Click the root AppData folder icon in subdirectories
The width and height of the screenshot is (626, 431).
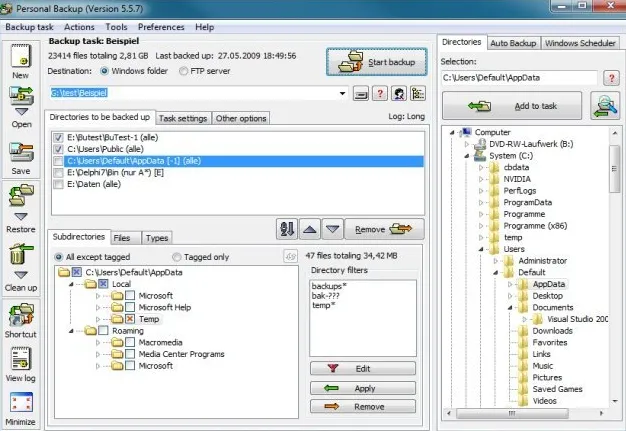click(63, 272)
